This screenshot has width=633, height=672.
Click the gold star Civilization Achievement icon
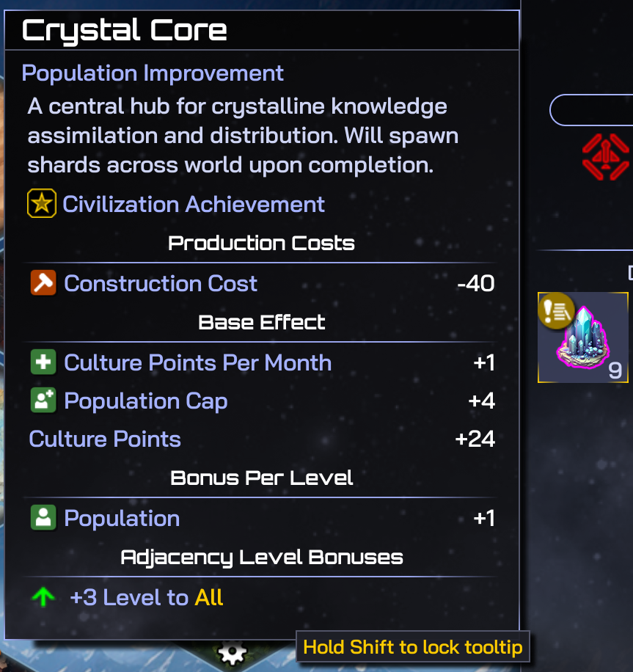pyautogui.click(x=42, y=204)
